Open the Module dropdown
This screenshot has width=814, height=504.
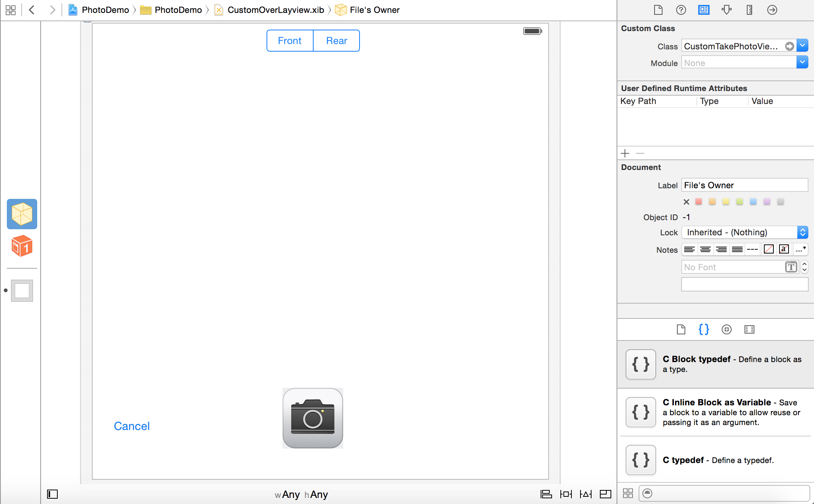point(802,63)
